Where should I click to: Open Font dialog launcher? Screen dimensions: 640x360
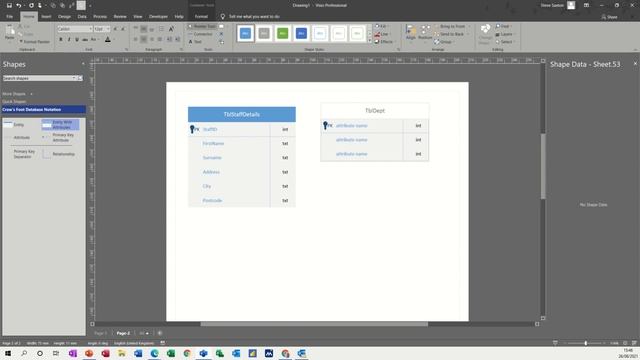[126, 49]
